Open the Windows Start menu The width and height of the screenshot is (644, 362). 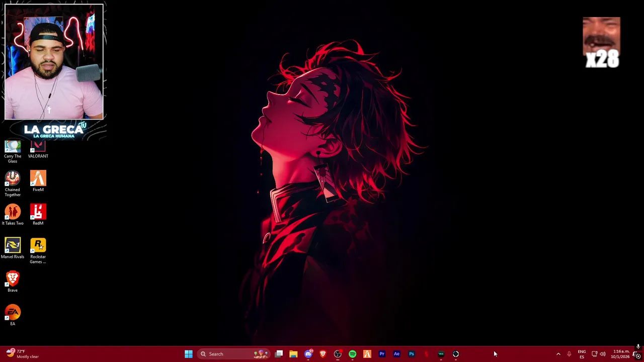[x=189, y=354]
